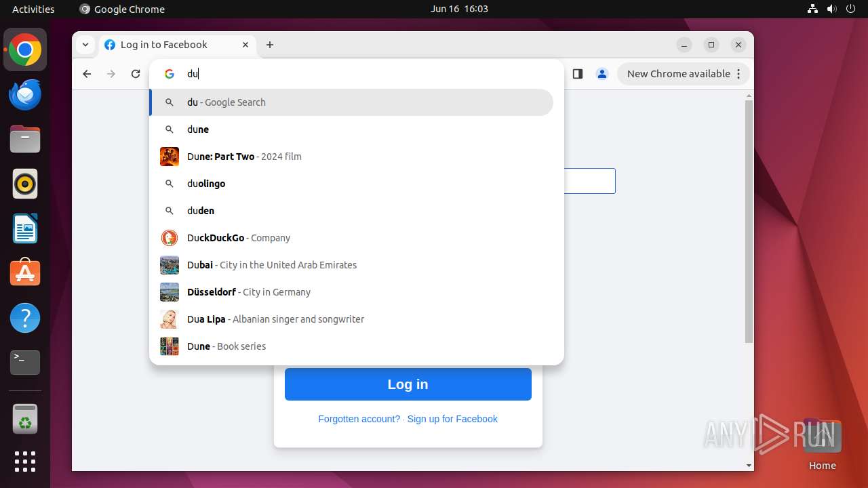Viewport: 868px width, 488px height.
Task: Open Ubuntu Software from the dock
Action: click(25, 273)
